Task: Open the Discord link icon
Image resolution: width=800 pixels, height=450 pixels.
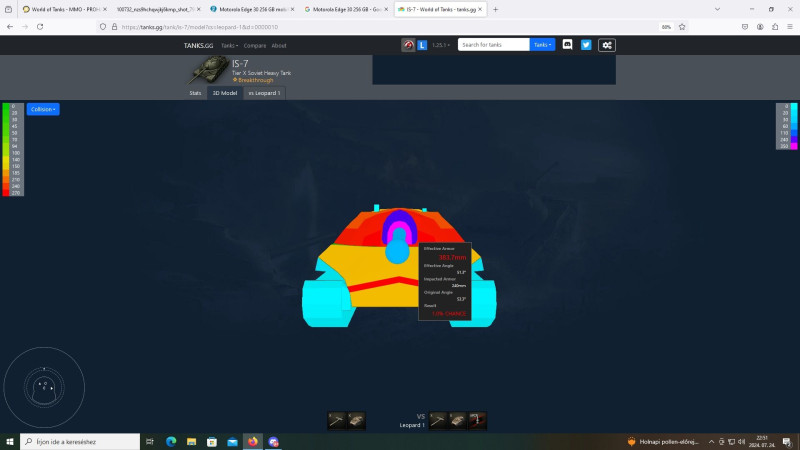Action: (567, 45)
